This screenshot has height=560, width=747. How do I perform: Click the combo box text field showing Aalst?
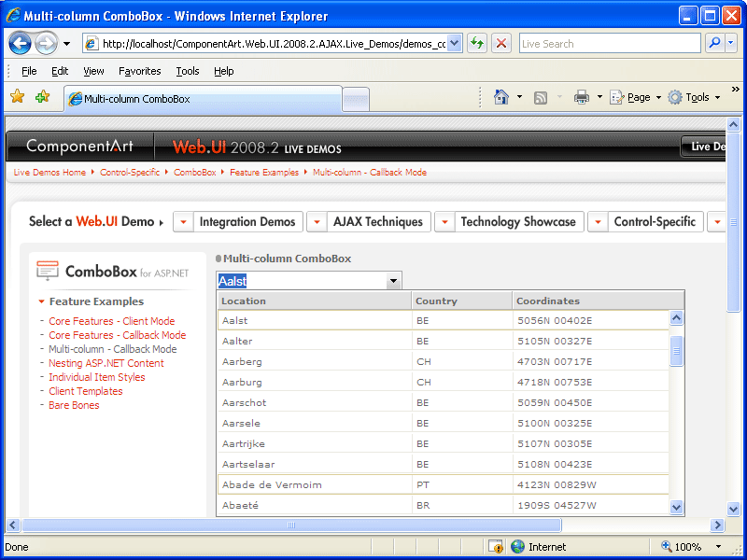[301, 281]
